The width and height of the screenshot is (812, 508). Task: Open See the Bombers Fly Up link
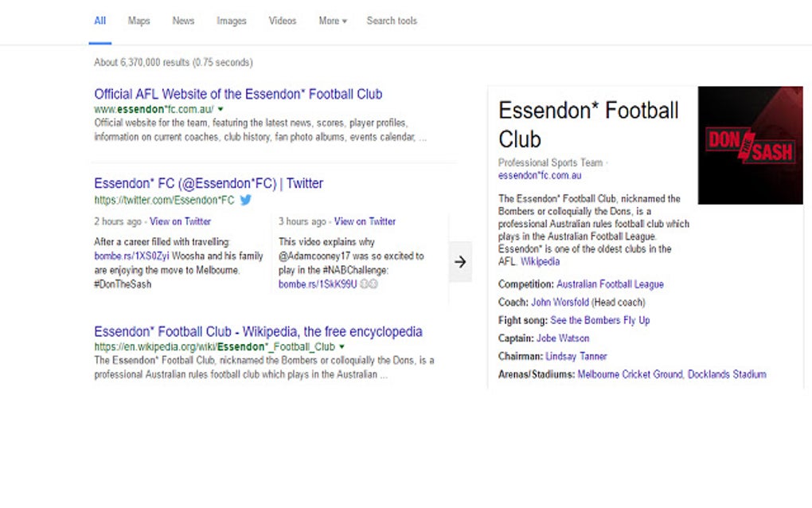pos(600,320)
